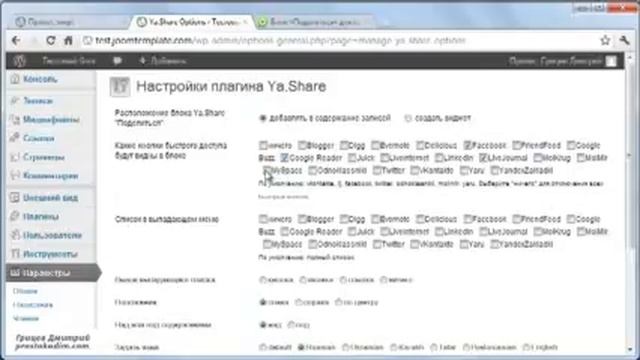Image resolution: width=640 pixels, height=360 pixels.
Task: Check Delicious in quick access buttons
Action: click(x=420, y=145)
